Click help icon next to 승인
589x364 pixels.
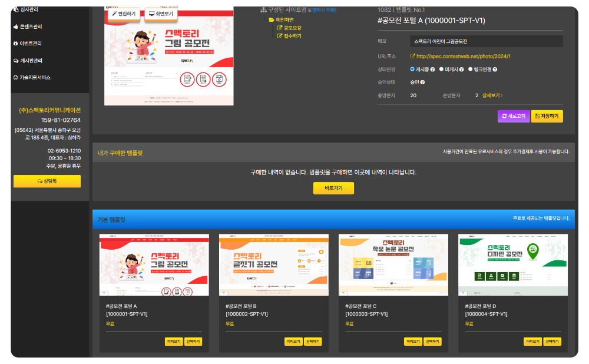point(422,82)
